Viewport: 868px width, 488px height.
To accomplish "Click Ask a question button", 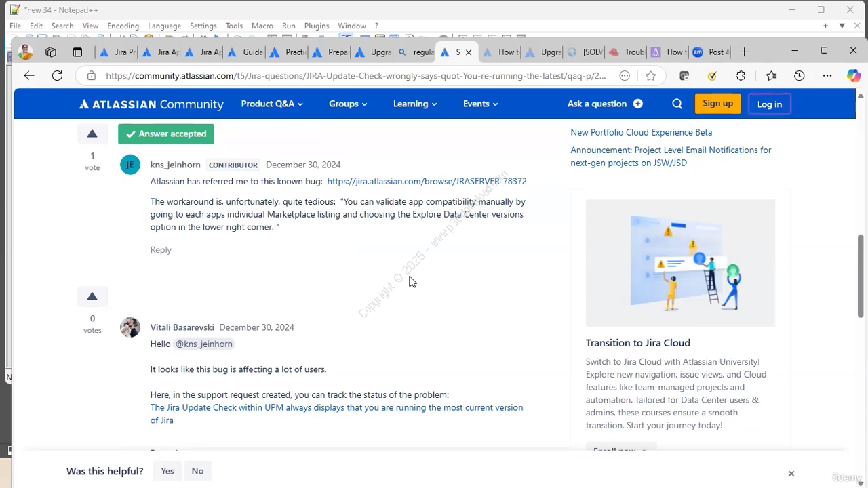I will [605, 104].
